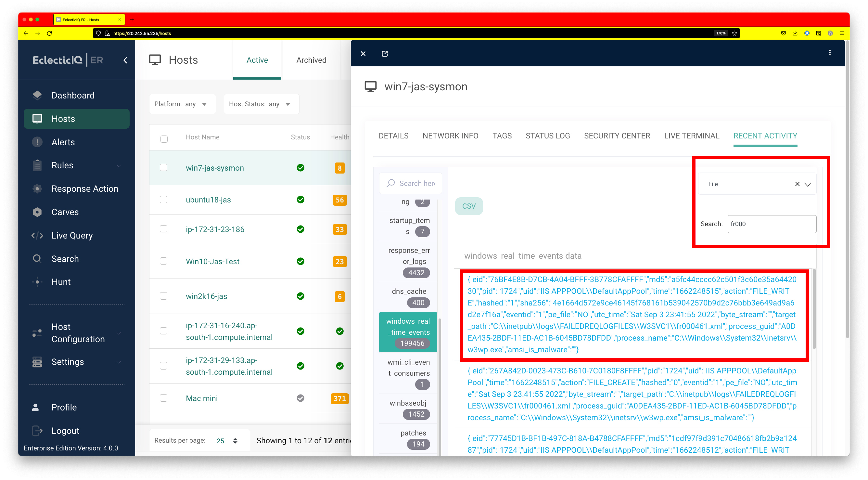Click the browser back arrow
The height and width of the screenshot is (480, 868).
26,33
